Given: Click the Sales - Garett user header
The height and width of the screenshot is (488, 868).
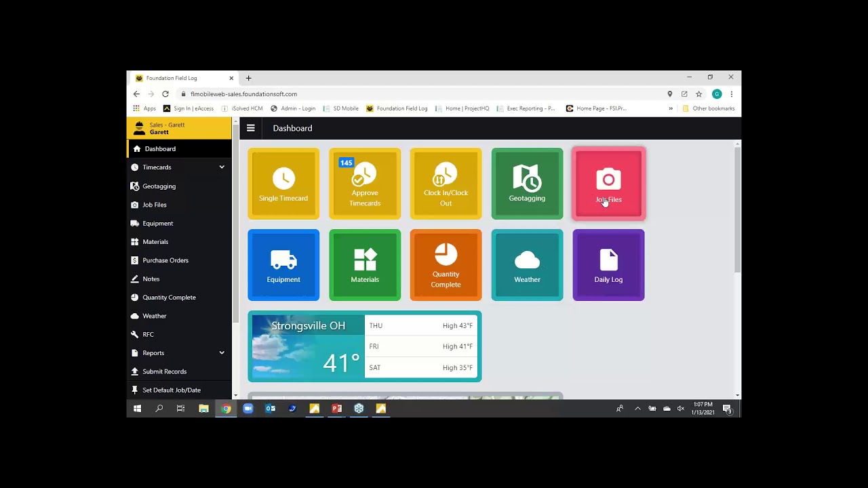Looking at the screenshot, I should (179, 128).
